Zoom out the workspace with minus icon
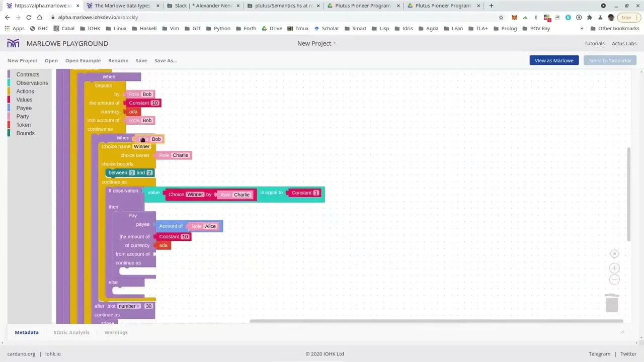This screenshot has width=644, height=362. click(614, 280)
